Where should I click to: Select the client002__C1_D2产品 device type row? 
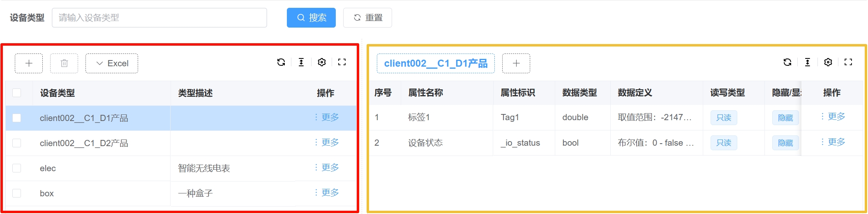[181, 143]
